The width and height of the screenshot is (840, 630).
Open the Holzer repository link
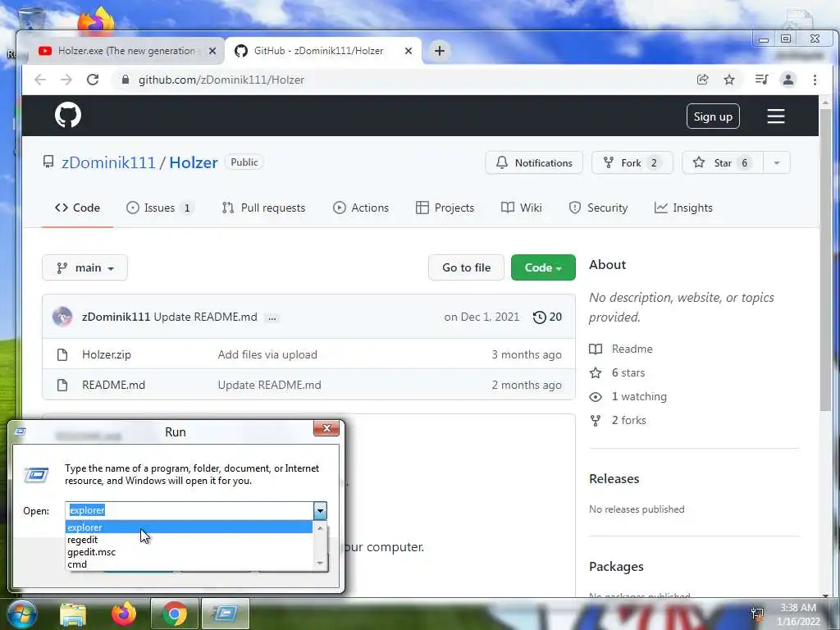pos(194,162)
